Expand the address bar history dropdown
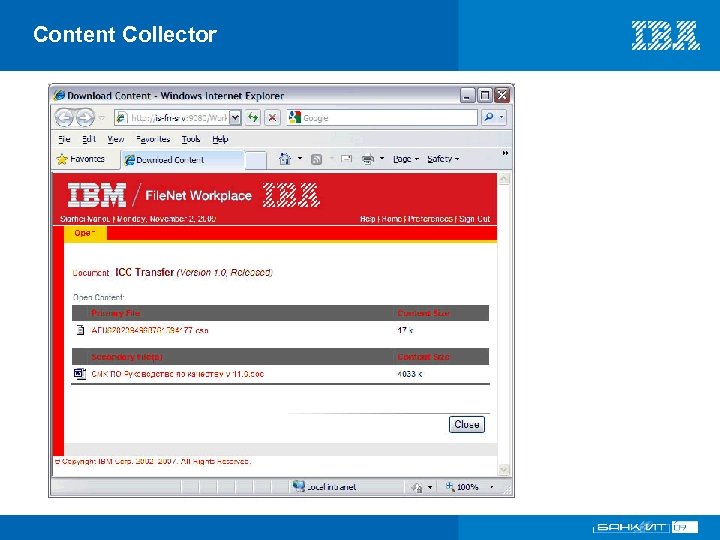The width and height of the screenshot is (720, 540). click(235, 118)
